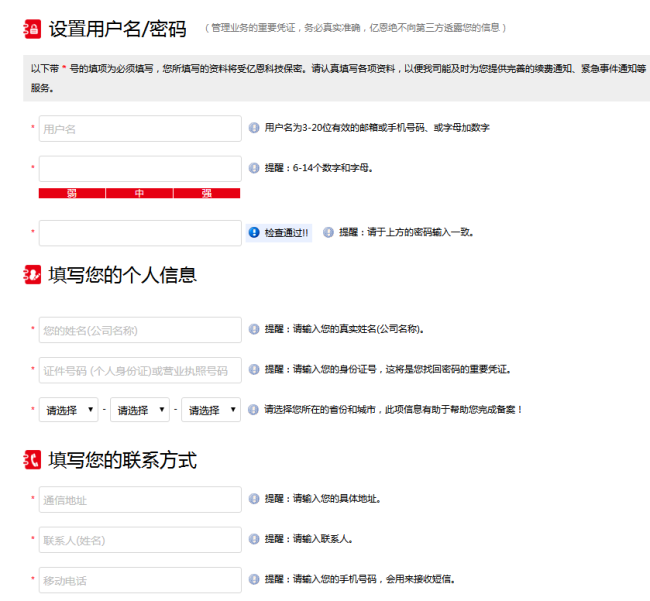650x601 pixels.
Task: Click the 强 segment of password strength bar
Action: click(207, 193)
